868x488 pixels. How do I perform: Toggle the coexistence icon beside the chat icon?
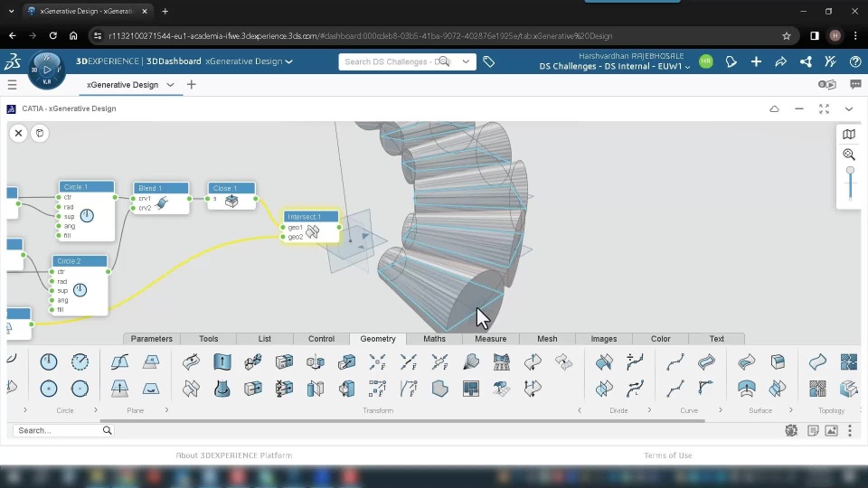(x=827, y=85)
